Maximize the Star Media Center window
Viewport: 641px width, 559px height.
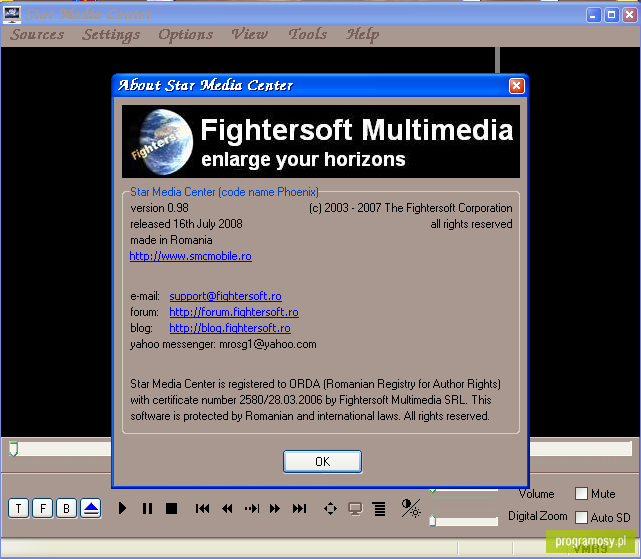click(x=612, y=15)
